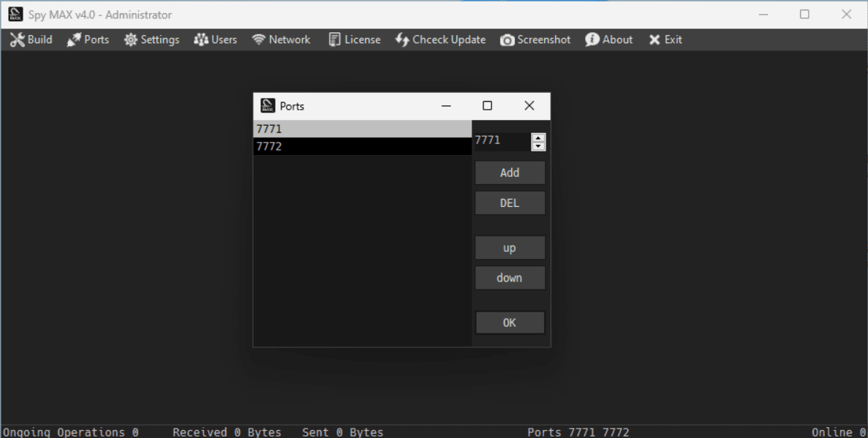Click the Spy MAX title bar app icon
The height and width of the screenshot is (438, 868).
(15, 15)
